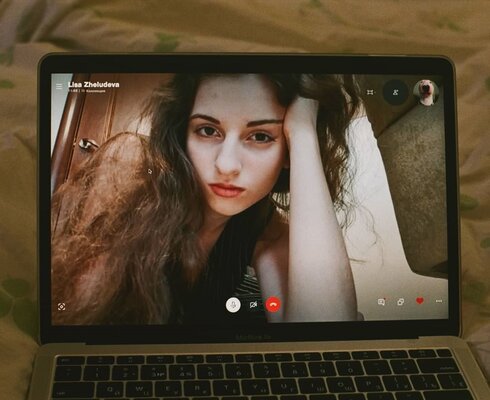Add people to the call
Screen dimensions: 490x400
(395, 92)
